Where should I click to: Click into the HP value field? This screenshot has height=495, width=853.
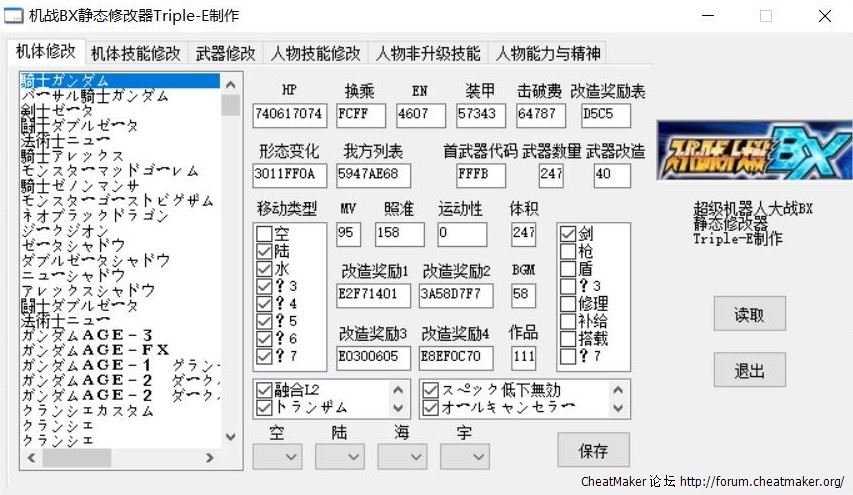[x=288, y=115]
